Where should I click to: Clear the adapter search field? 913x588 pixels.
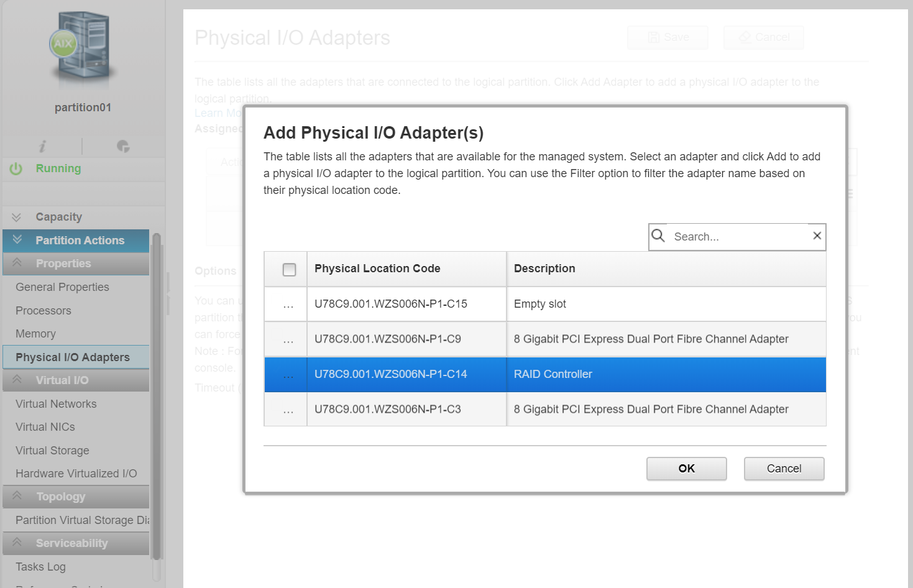pos(817,236)
